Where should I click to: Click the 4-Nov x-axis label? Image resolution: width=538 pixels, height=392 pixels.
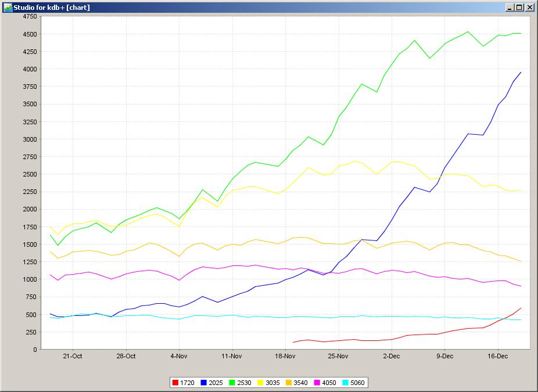(179, 356)
